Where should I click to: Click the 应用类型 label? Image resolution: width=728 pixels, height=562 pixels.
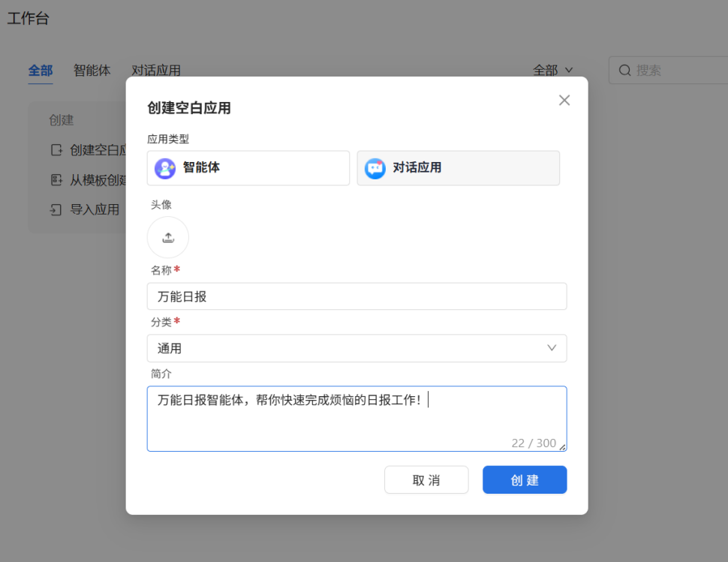coord(168,139)
